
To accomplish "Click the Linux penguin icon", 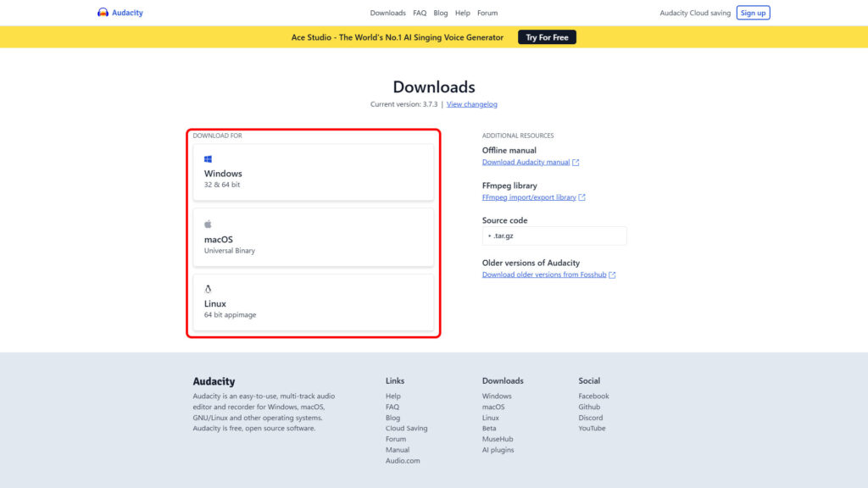I will pos(209,289).
